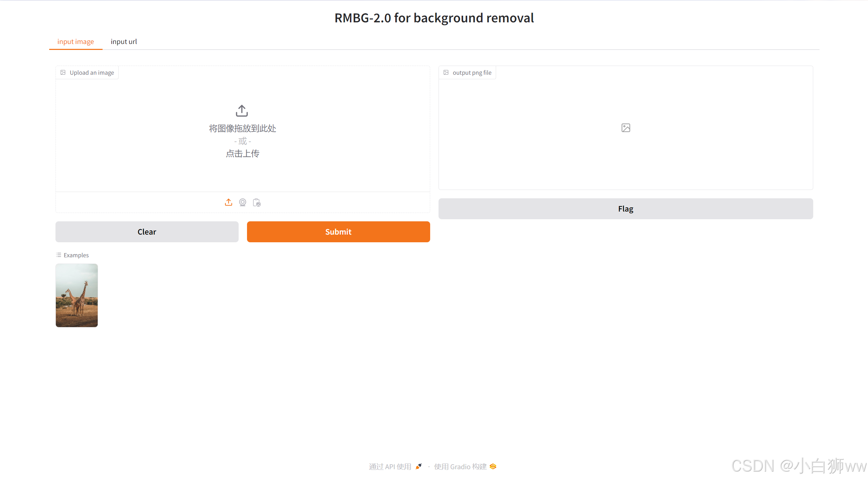The image size is (868, 480).
Task: Select the webcam source icon
Action: [x=242, y=202]
